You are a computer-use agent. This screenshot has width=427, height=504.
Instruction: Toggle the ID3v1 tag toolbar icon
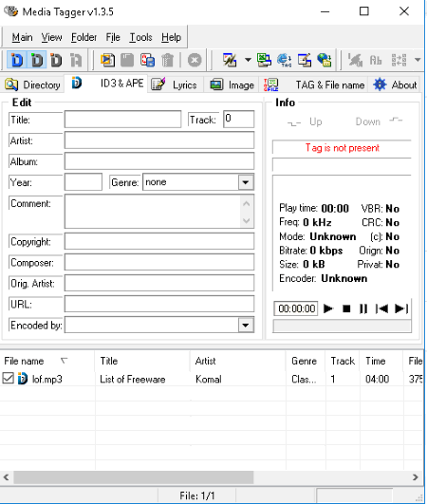coord(17,60)
